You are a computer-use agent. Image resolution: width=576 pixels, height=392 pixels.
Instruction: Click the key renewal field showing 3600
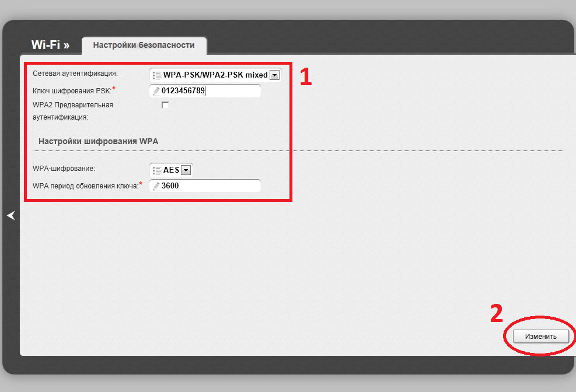[210, 186]
